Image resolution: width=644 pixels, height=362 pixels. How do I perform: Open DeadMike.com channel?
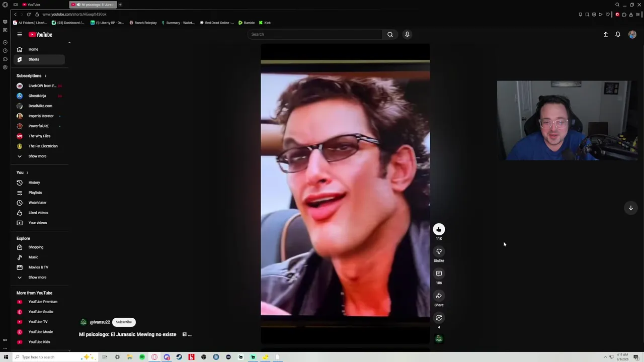[x=40, y=106]
